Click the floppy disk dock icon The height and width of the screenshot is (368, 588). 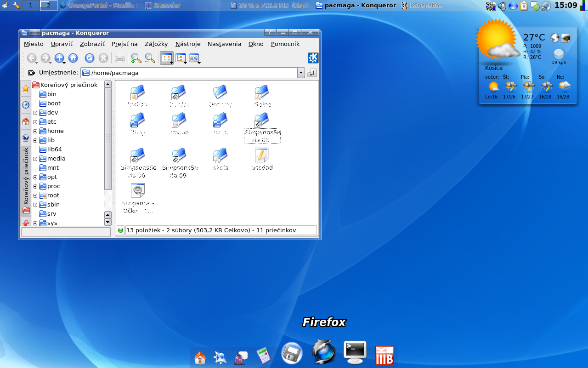point(292,354)
